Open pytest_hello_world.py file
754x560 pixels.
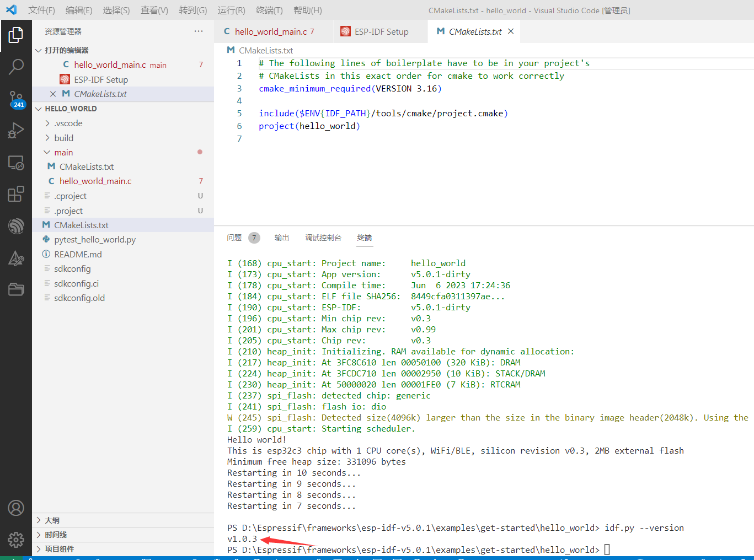(x=123, y=239)
